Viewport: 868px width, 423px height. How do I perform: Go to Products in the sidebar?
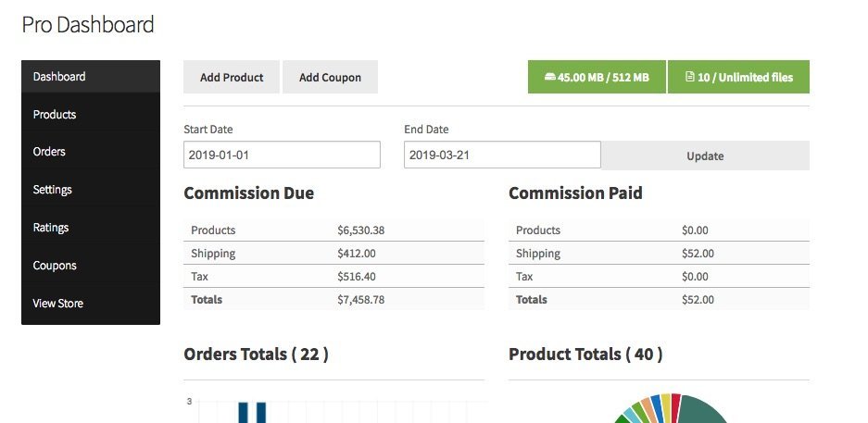tap(91, 115)
